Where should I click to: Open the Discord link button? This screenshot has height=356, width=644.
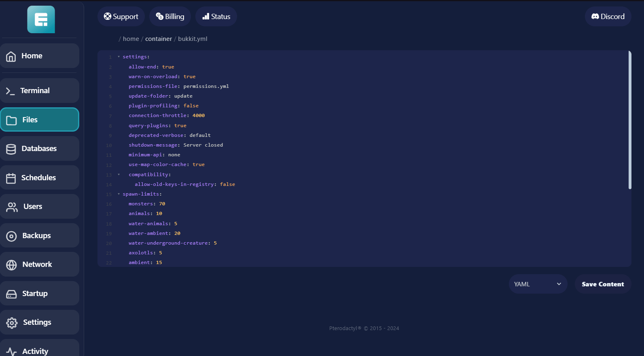click(608, 17)
